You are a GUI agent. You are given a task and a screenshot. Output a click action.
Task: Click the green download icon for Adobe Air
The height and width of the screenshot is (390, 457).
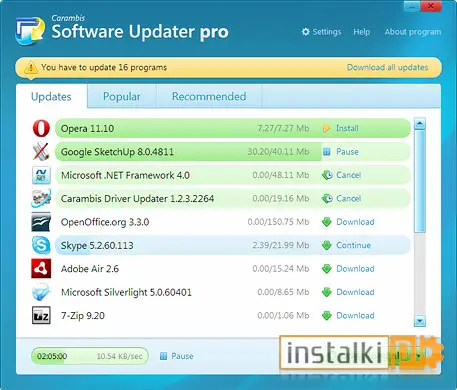coord(327,269)
